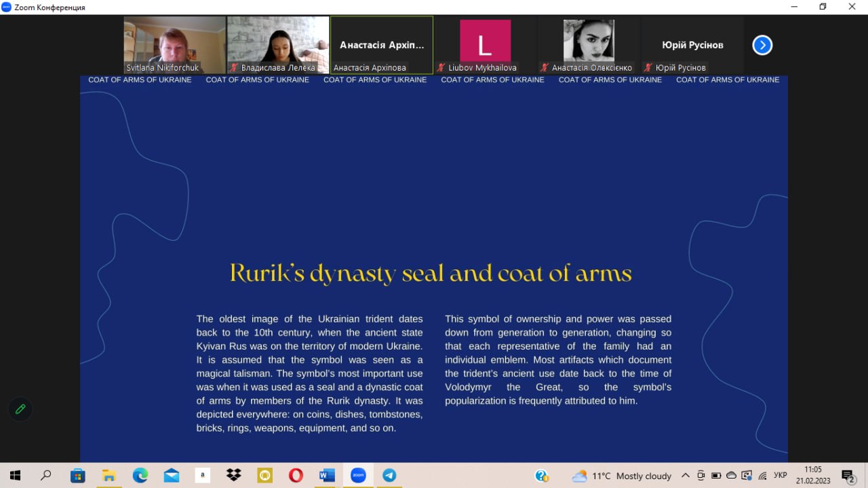Minimize the Zoom conference window
The width and height of the screenshot is (868, 488).
click(794, 7)
